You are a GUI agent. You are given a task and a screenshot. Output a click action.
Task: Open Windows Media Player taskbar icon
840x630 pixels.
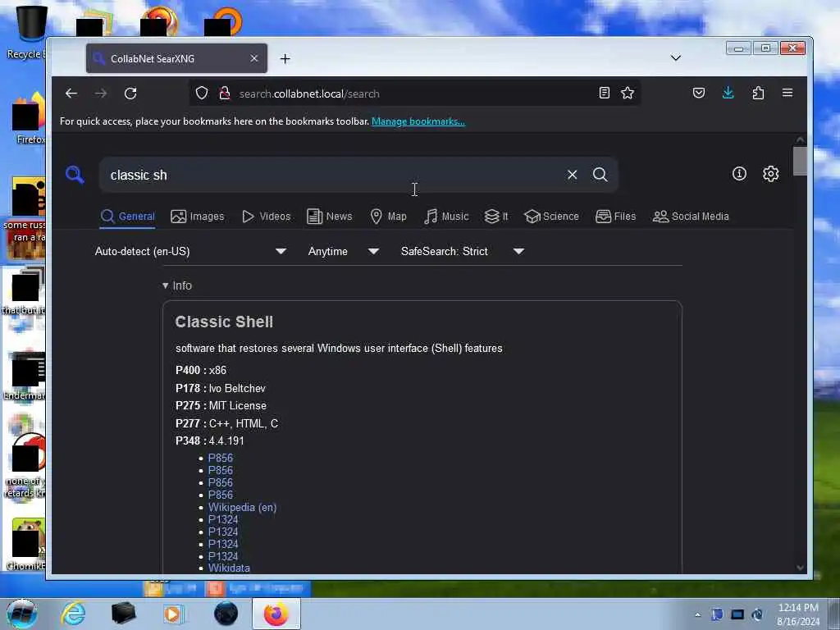pos(172,614)
